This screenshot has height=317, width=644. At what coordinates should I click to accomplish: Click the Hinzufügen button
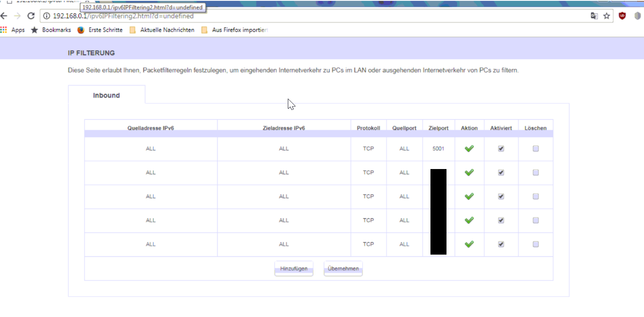click(294, 269)
